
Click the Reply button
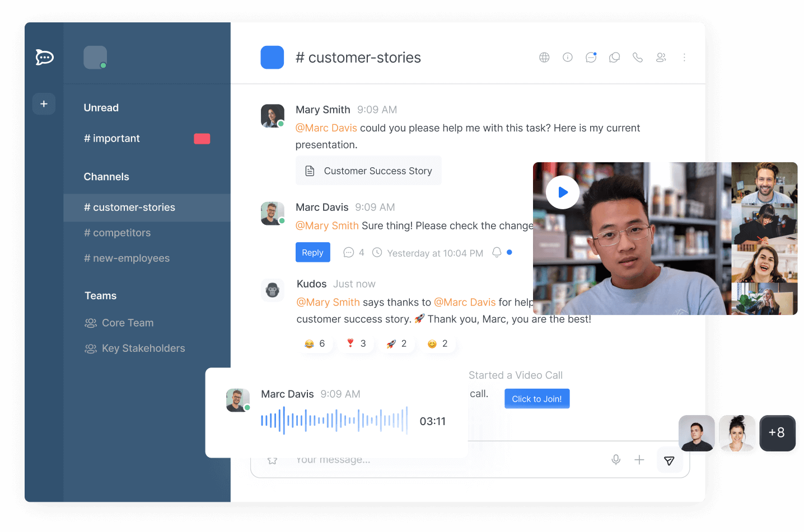pos(312,253)
